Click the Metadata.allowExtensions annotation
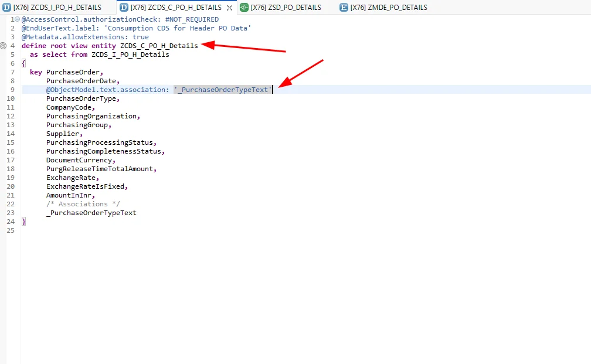Image resolution: width=591 pixels, height=364 pixels. click(x=74, y=37)
